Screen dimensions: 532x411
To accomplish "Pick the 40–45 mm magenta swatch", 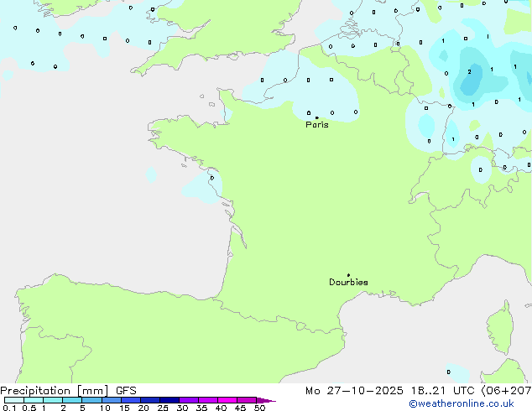I will click(227, 400).
